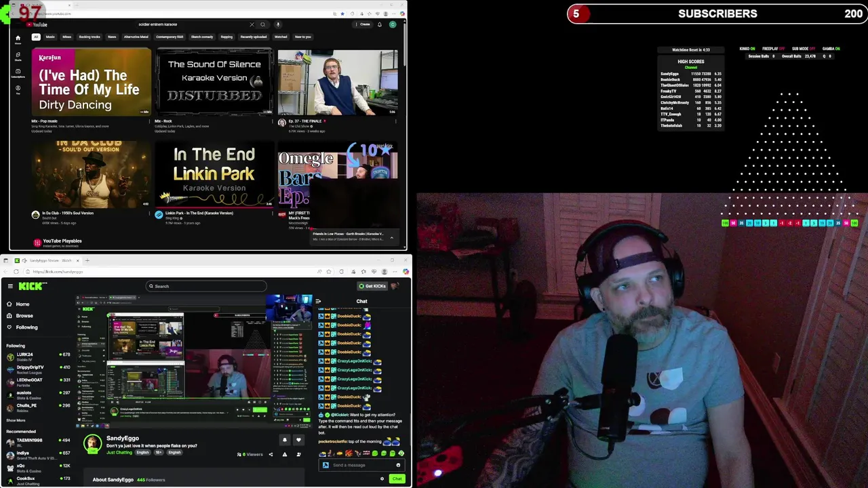
Task: Open a new tab in Kick browser
Action: [x=87, y=260]
